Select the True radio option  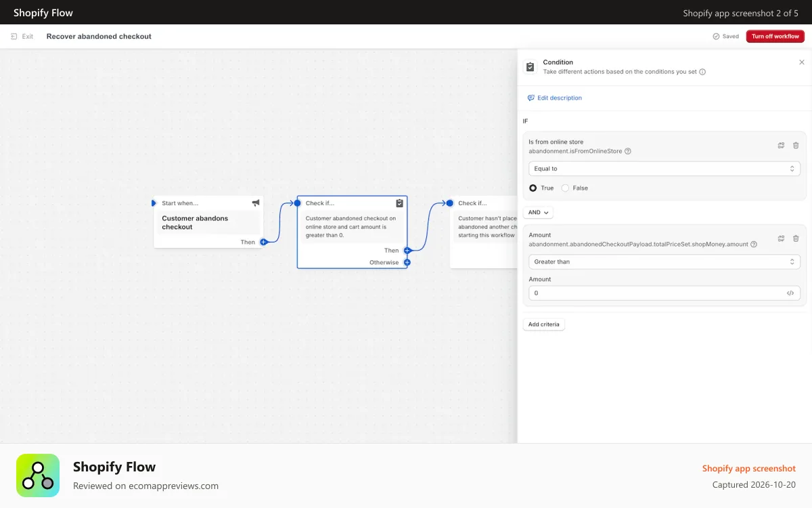tap(533, 188)
